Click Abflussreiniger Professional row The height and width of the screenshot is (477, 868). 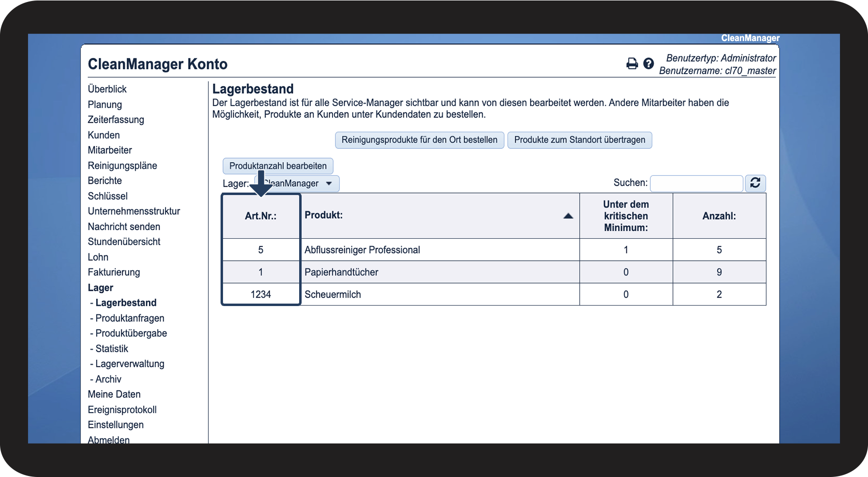pos(362,250)
